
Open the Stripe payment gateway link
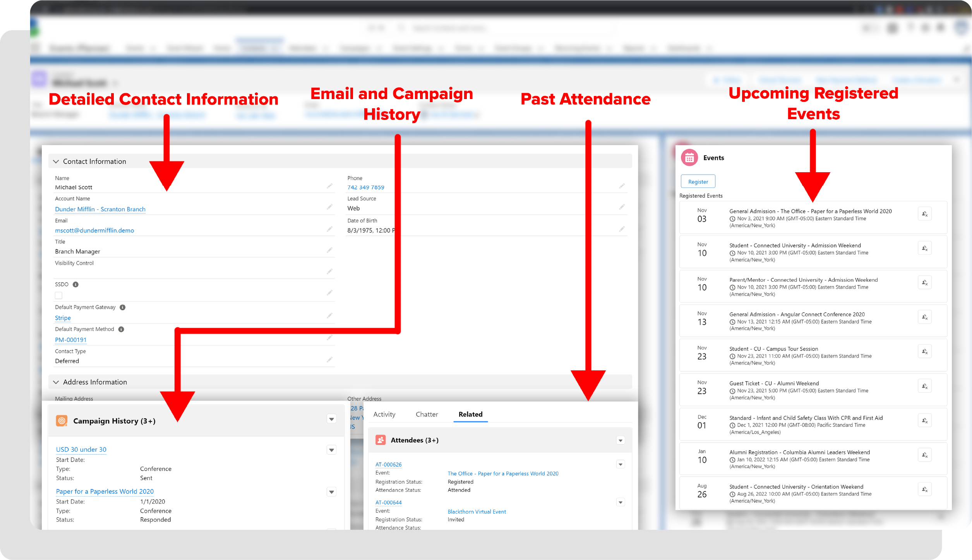[x=63, y=318]
